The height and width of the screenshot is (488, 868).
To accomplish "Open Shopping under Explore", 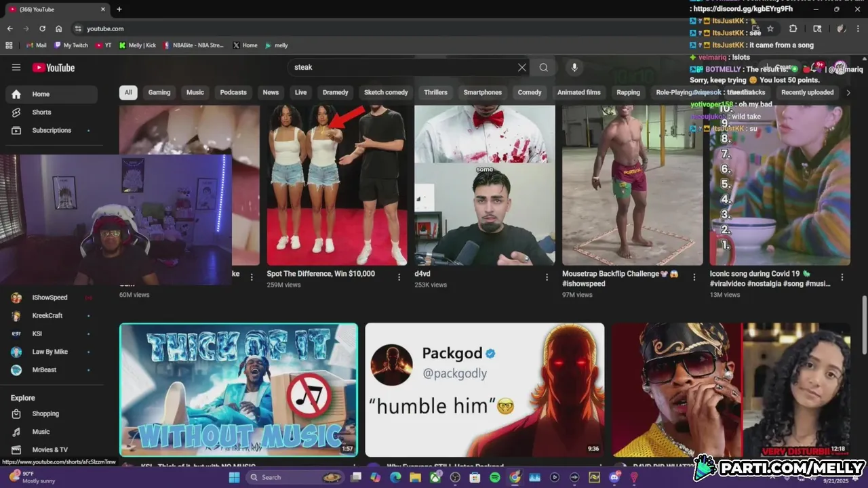I will tap(52, 413).
